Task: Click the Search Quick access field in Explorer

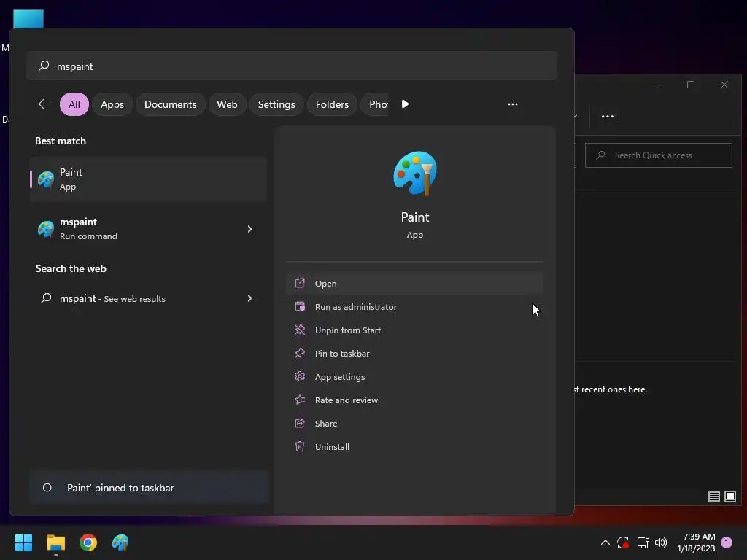Action: [659, 155]
